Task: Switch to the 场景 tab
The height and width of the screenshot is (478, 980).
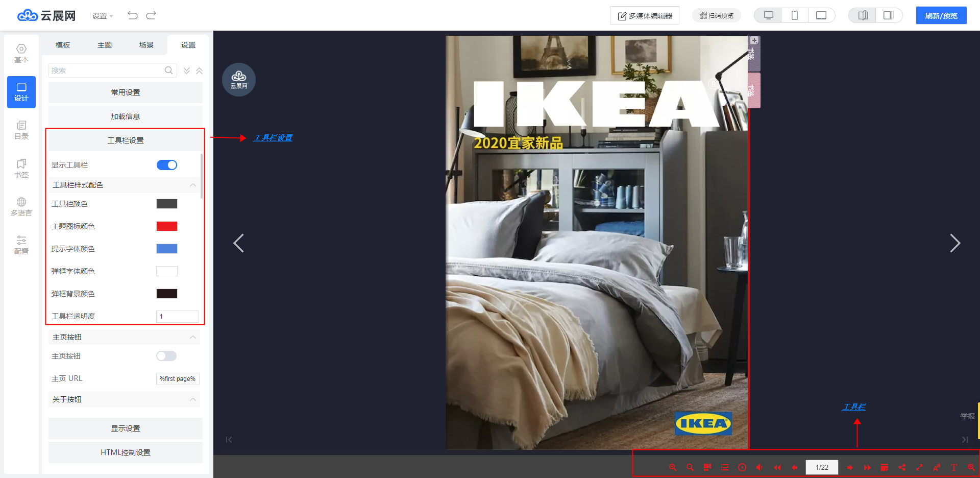Action: [x=146, y=45]
